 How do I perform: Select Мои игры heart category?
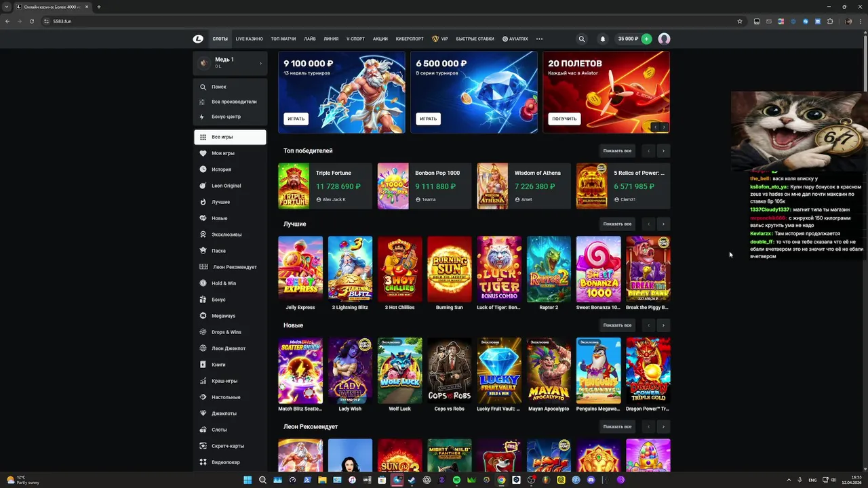click(230, 153)
